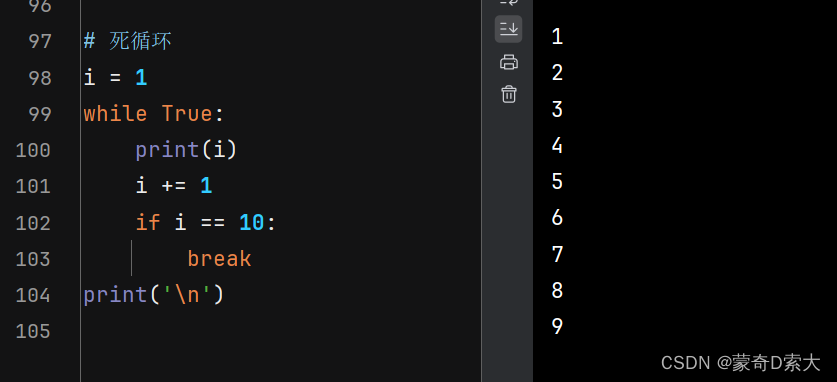
Task: Toggle the Soft-Wrap icon above Scroll to End
Action: [x=508, y=3]
